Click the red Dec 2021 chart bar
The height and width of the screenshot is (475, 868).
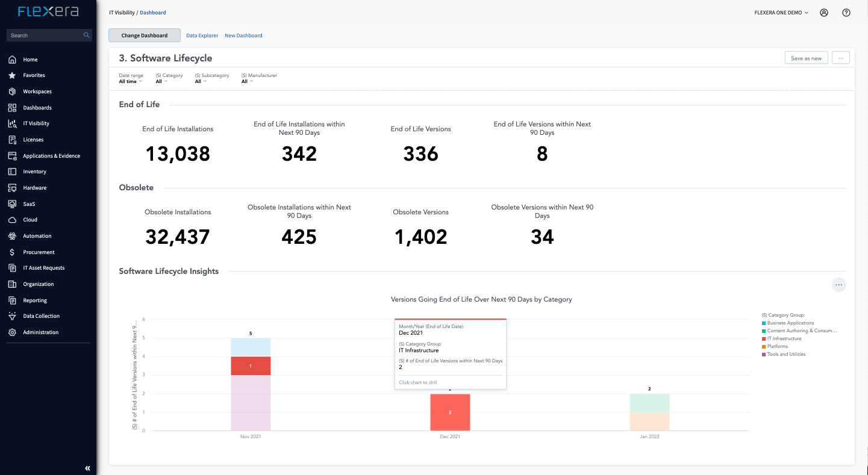tap(450, 412)
